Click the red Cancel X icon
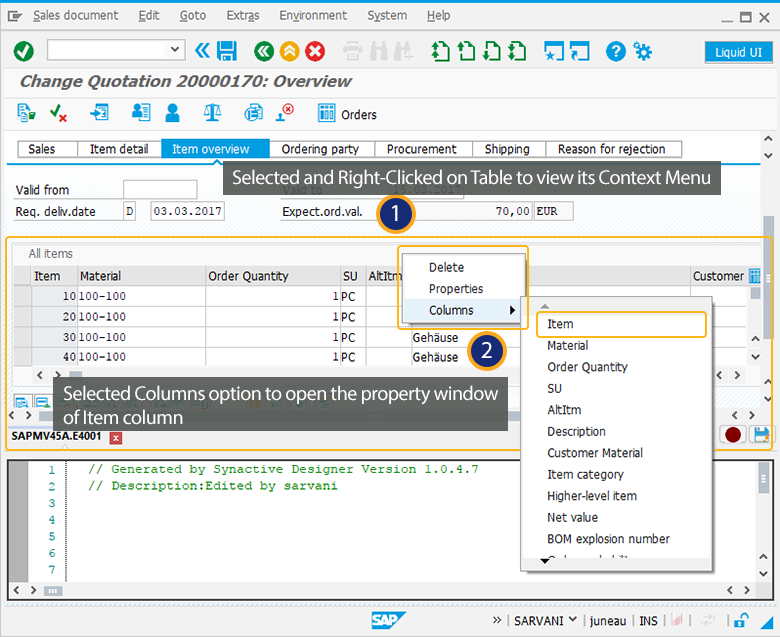The image size is (780, 637). point(315,51)
